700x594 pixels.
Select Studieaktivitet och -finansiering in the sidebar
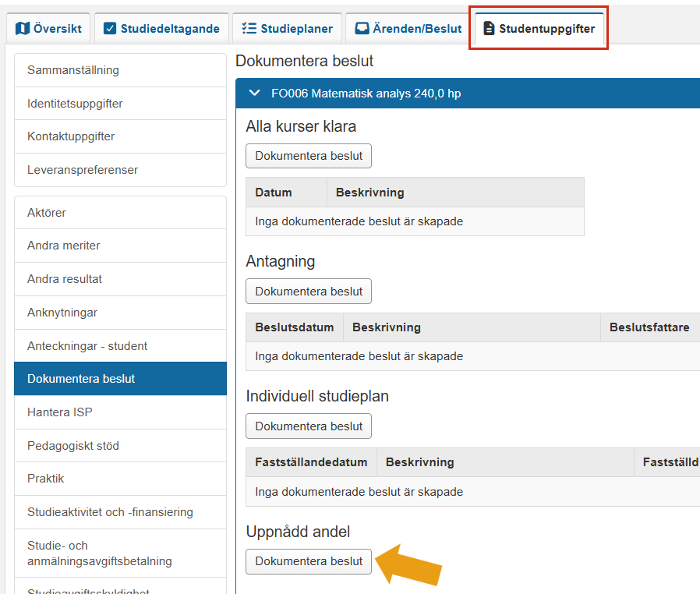click(121, 512)
